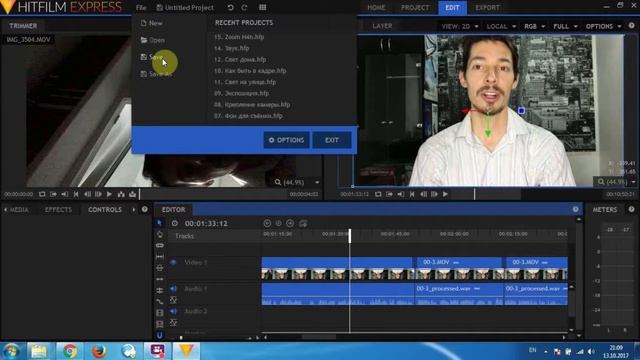640x360 pixels.
Task: Select the arrow Selection tool in editor
Action: 160,223
